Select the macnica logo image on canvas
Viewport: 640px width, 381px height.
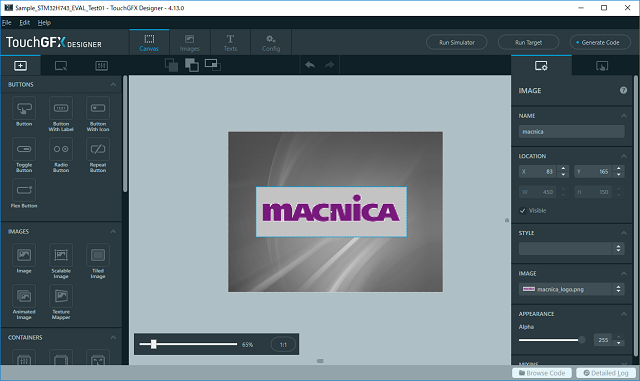(x=331, y=212)
